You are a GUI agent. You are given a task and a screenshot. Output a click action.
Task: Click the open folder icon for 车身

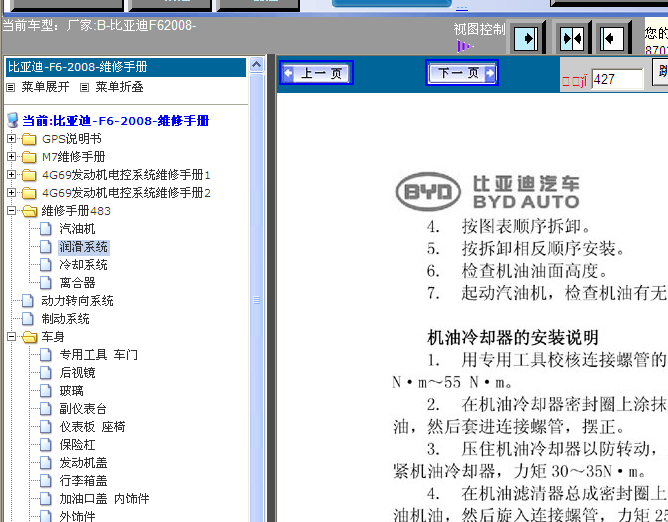[29, 337]
